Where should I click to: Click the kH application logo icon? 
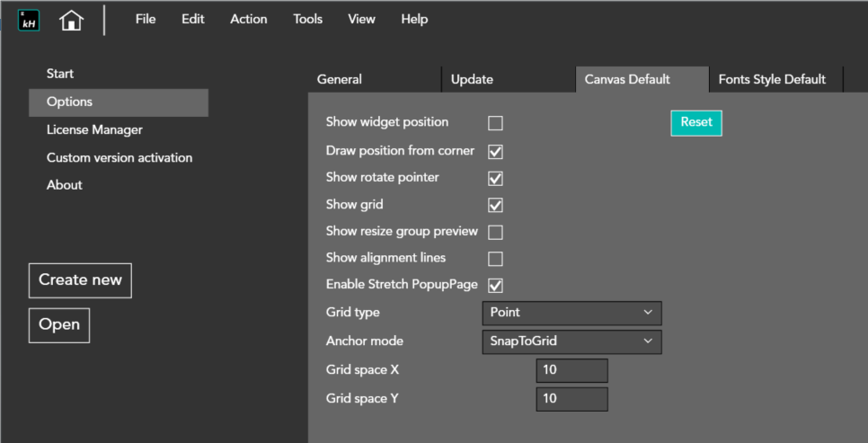(29, 20)
